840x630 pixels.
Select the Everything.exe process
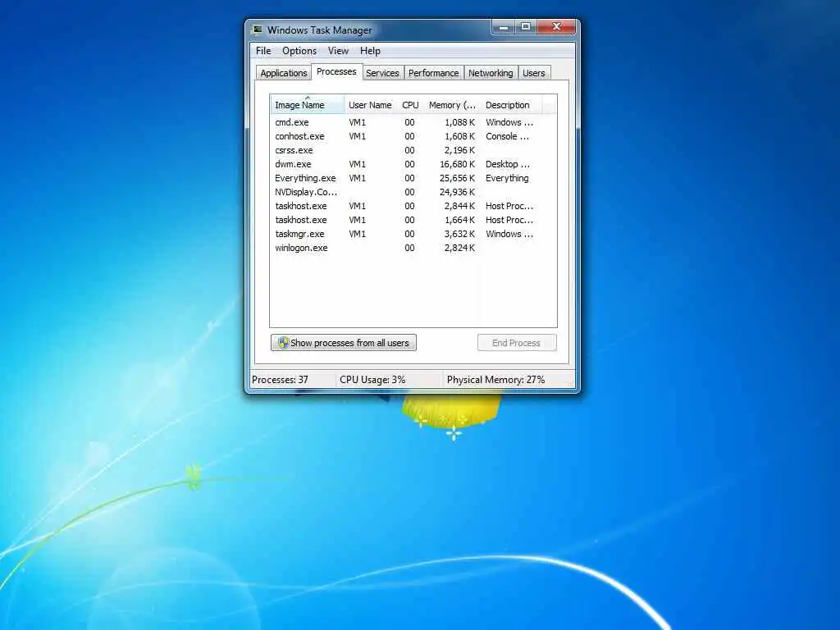pyautogui.click(x=413, y=178)
